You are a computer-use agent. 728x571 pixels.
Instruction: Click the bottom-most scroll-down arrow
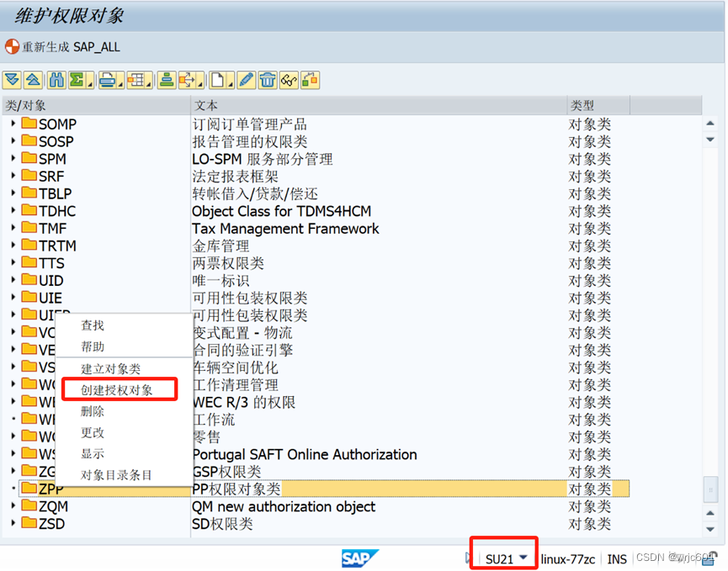tap(710, 529)
